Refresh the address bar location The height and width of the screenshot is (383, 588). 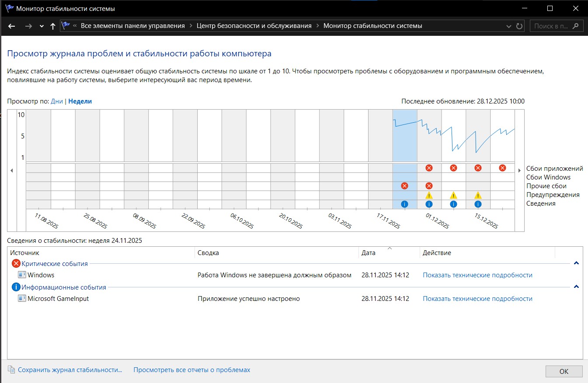[x=519, y=26]
